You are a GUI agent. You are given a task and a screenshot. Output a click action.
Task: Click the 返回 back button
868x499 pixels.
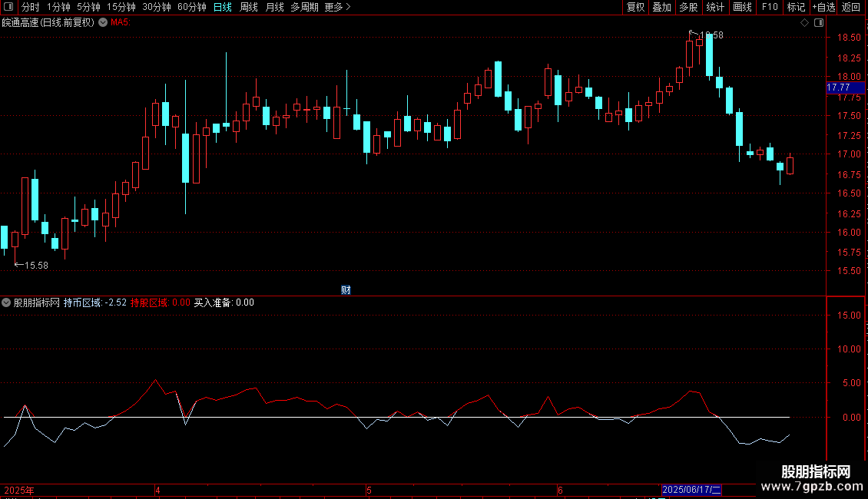click(x=851, y=7)
